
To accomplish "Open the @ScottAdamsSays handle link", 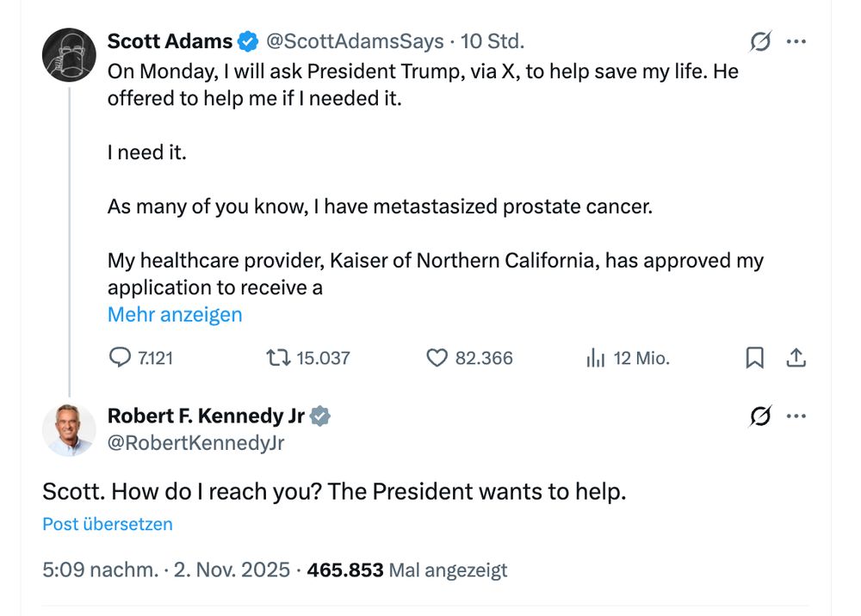I will point(355,41).
